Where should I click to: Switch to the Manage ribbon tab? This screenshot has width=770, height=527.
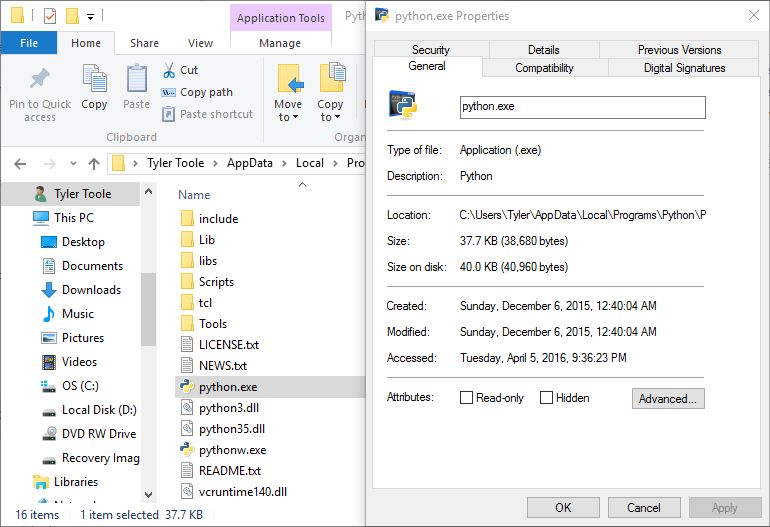click(280, 43)
